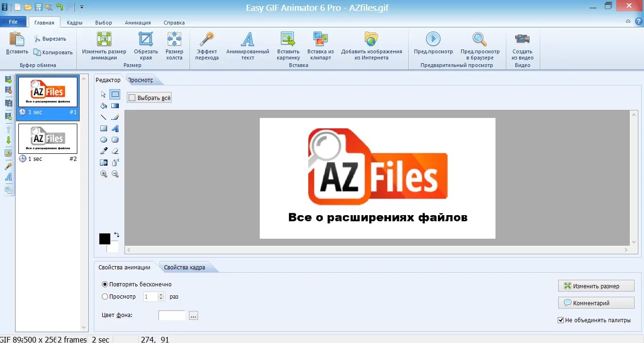Switch to the Выбор ribbon tab
Image resolution: width=644 pixels, height=343 pixels.
pos(104,23)
